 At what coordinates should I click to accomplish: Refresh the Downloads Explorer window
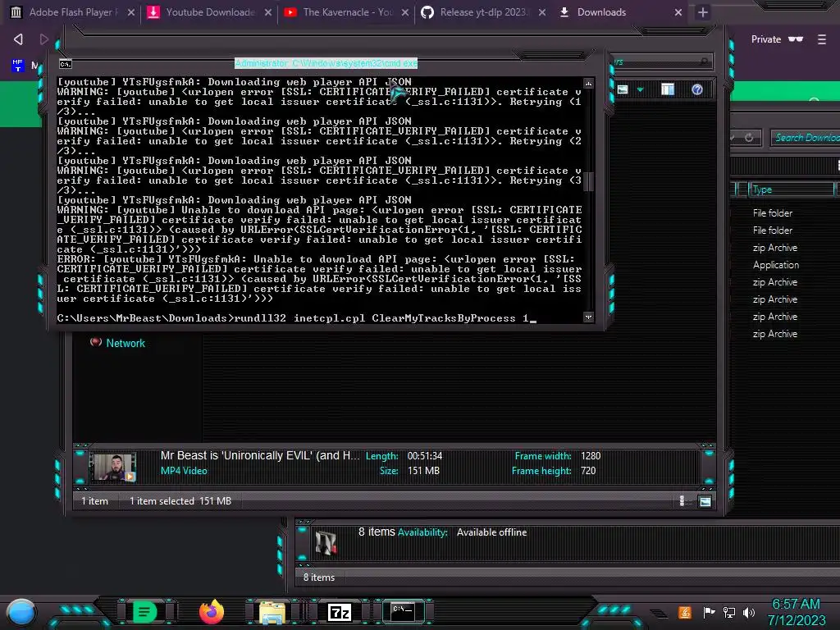749,138
